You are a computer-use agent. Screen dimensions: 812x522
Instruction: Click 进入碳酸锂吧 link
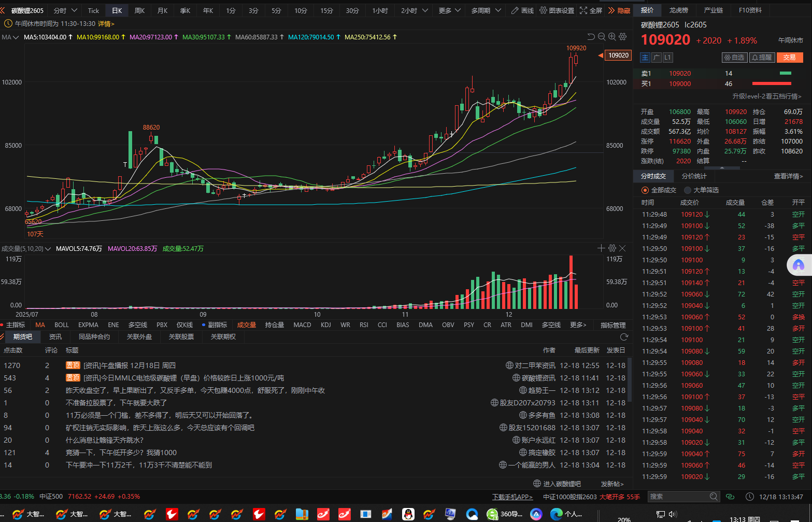point(557,484)
